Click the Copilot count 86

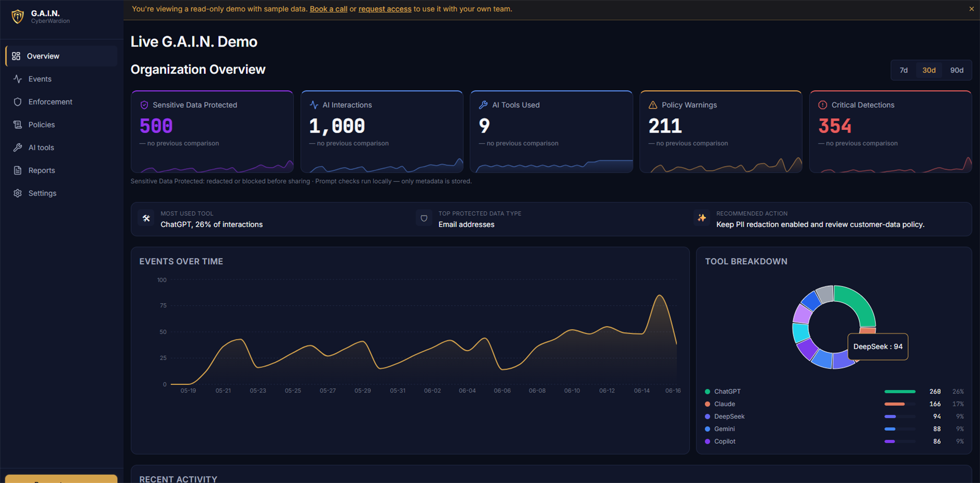(937, 442)
